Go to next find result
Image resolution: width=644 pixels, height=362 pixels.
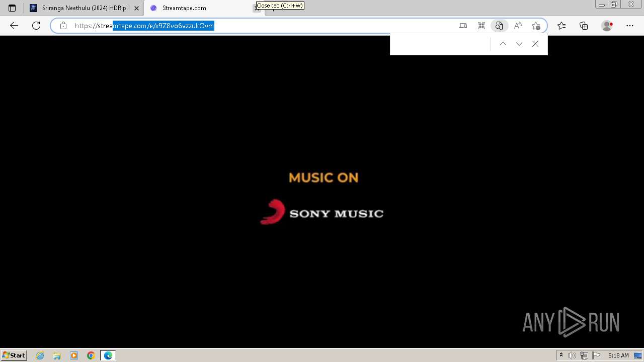pos(519,44)
